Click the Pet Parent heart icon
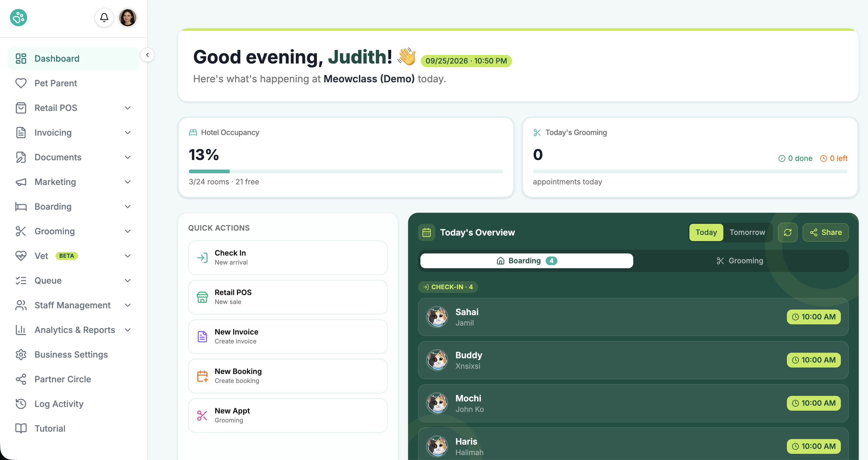The image size is (868, 460). [x=21, y=83]
